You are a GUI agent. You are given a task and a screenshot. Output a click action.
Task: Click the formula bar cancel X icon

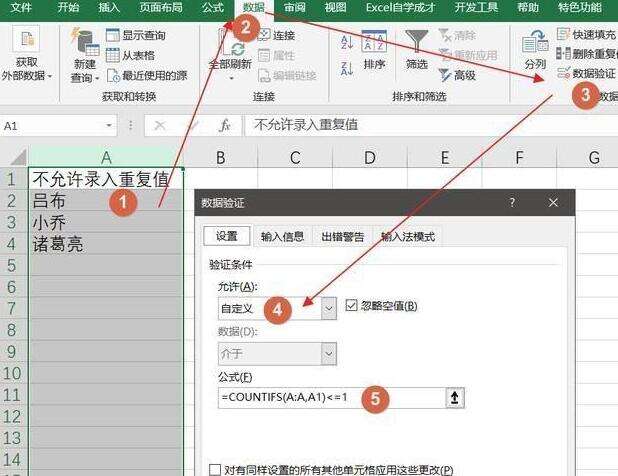160,126
